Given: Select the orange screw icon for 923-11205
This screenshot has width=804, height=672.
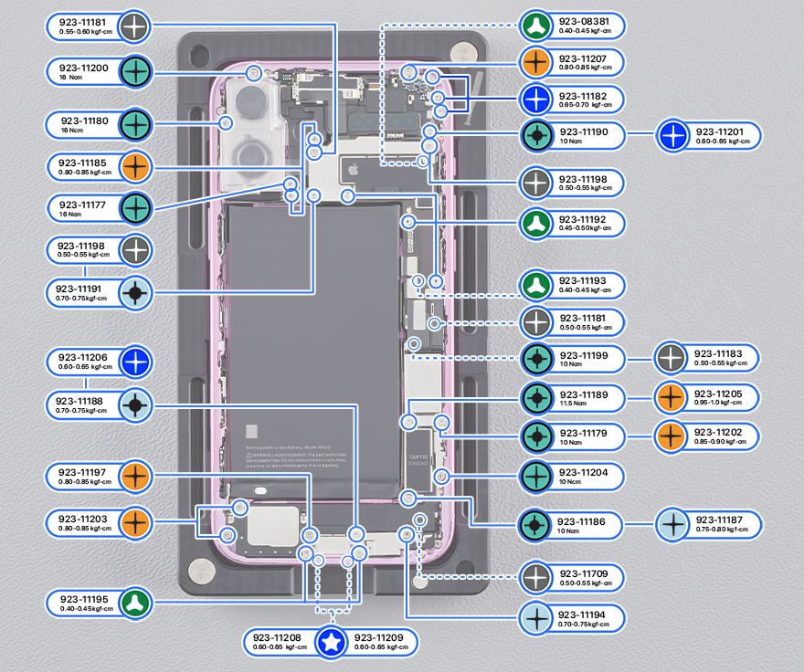Looking at the screenshot, I should [671, 397].
